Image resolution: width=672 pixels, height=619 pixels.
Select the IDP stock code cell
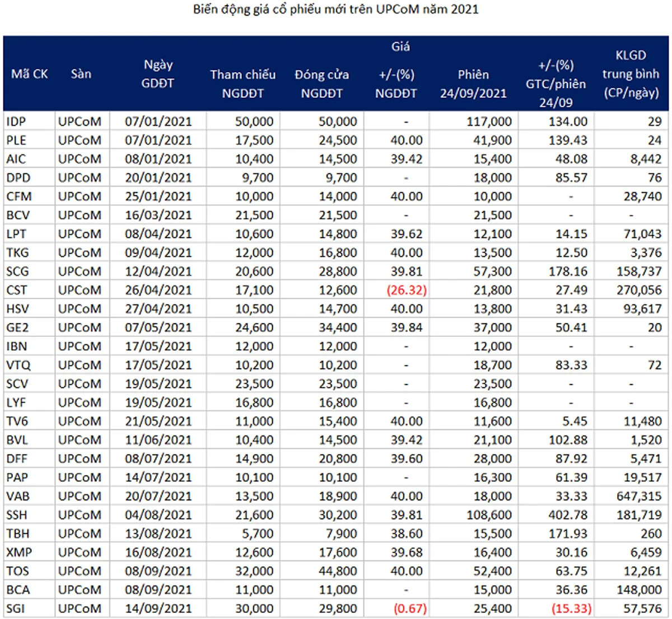click(x=16, y=121)
